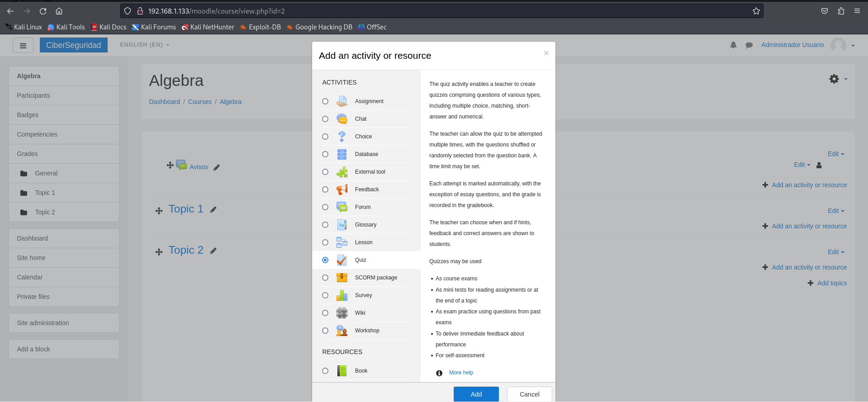The image size is (868, 402).
Task: Open the notifications bell icon
Action: coord(733,45)
